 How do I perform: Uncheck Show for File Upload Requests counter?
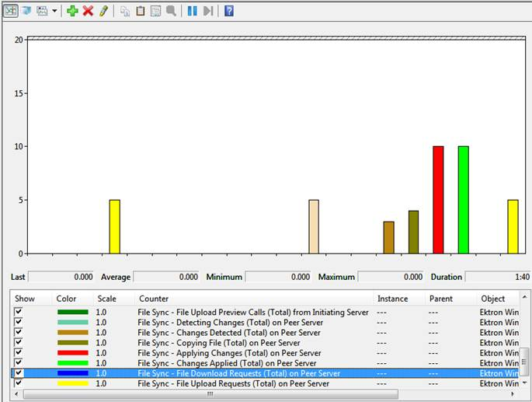[x=18, y=383]
